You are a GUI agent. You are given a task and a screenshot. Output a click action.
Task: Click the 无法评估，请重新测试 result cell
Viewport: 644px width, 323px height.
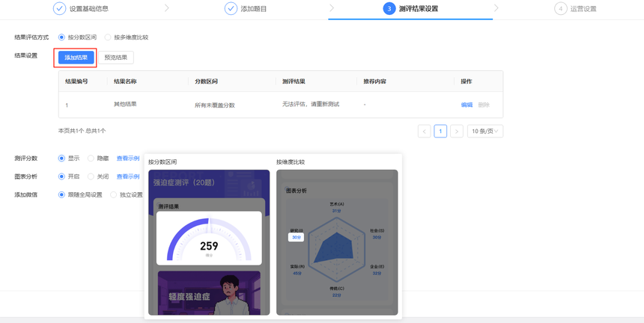click(311, 105)
